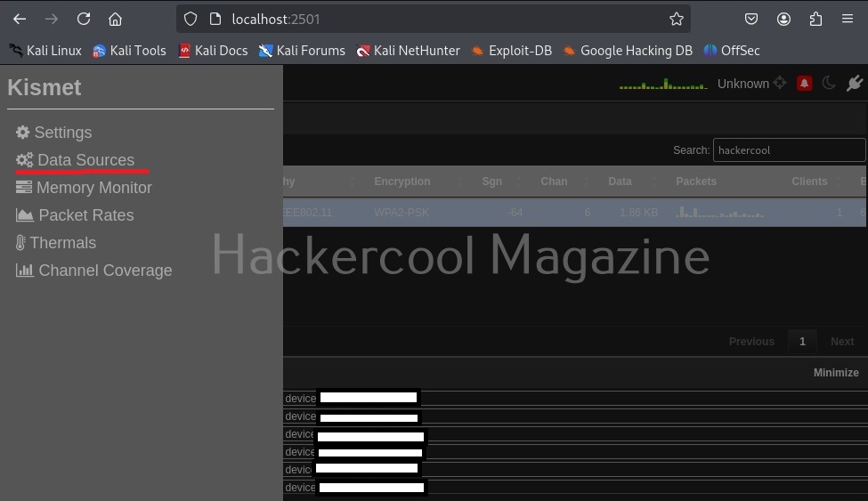868x501 pixels.
Task: Open Memory Monitor in sidebar
Action: point(84,188)
